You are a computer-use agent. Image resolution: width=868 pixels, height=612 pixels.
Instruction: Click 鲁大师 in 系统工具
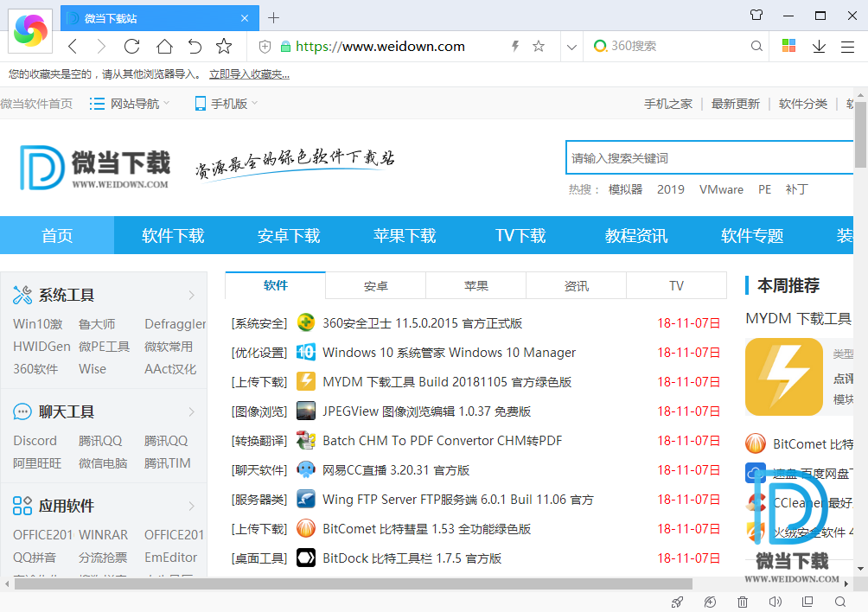point(97,323)
